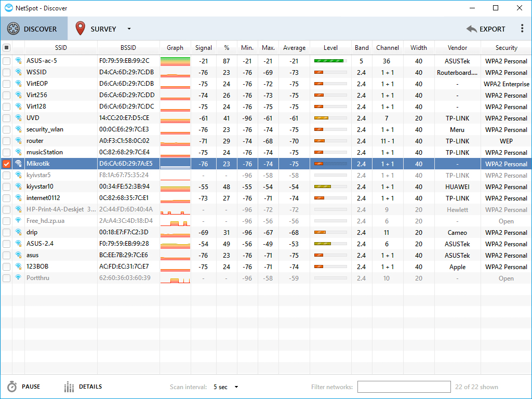The image size is (532, 399).
Task: Sort by the Signal column header
Action: click(x=204, y=48)
